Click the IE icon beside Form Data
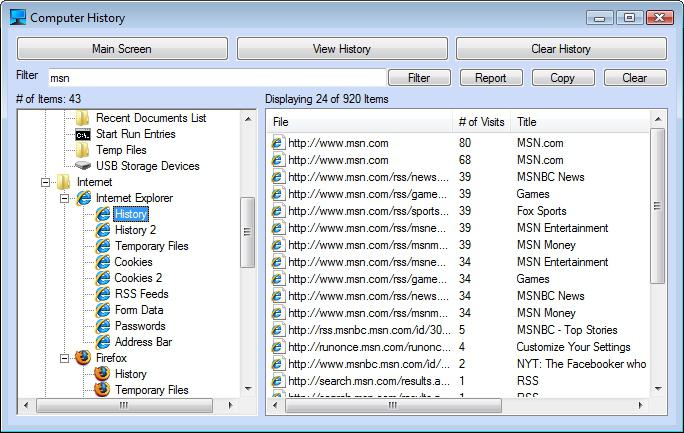The height and width of the screenshot is (433, 684). click(x=103, y=310)
